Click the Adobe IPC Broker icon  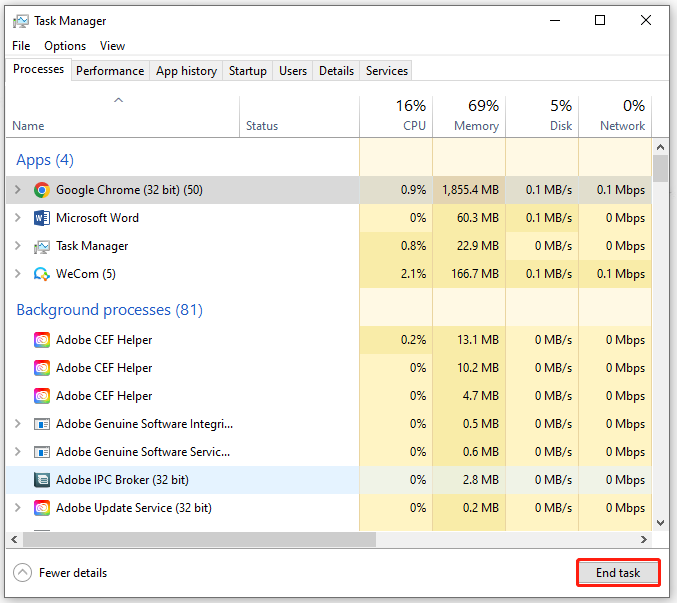coord(42,480)
